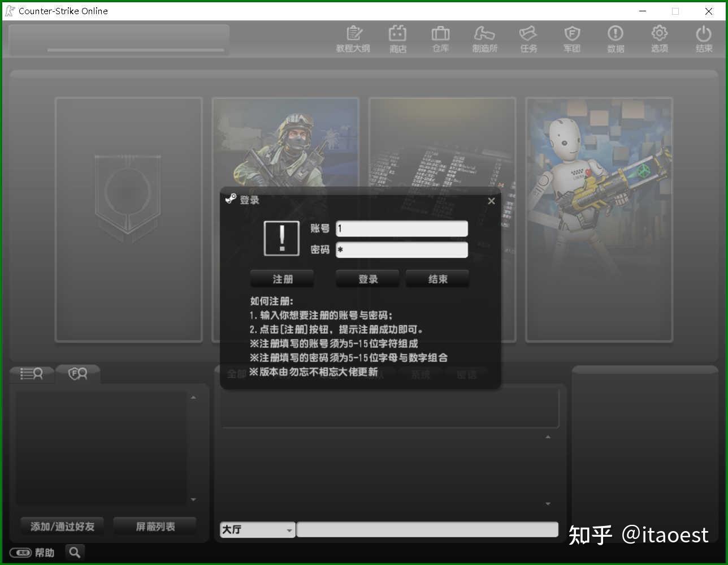Image resolution: width=728 pixels, height=565 pixels.
Task: View 数据 (Stats) via the exclamation icon
Action: (615, 37)
